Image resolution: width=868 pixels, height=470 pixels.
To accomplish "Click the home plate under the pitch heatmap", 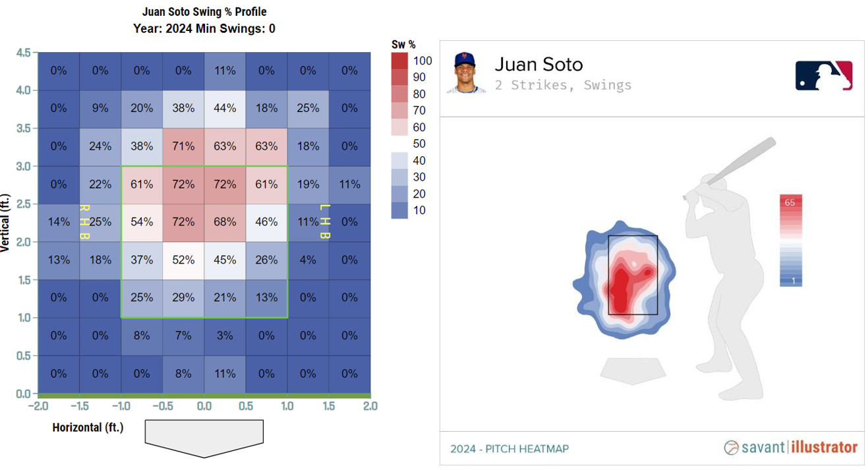I will (x=633, y=370).
